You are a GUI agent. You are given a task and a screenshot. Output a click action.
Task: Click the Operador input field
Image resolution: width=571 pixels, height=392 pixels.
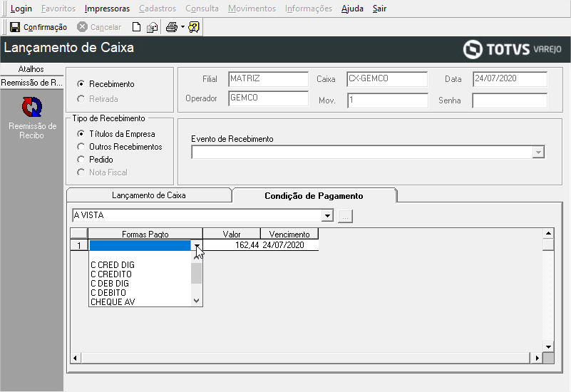268,98
